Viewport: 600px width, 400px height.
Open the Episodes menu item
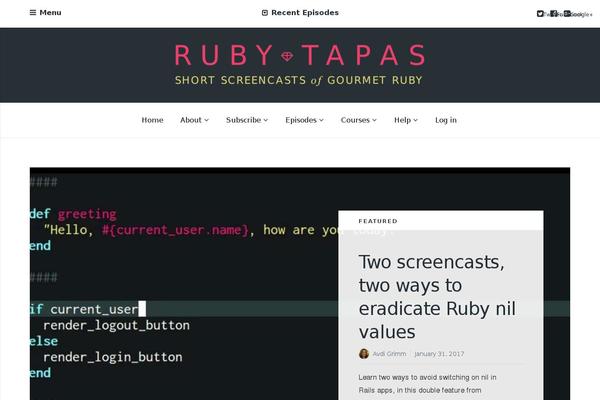click(x=301, y=120)
